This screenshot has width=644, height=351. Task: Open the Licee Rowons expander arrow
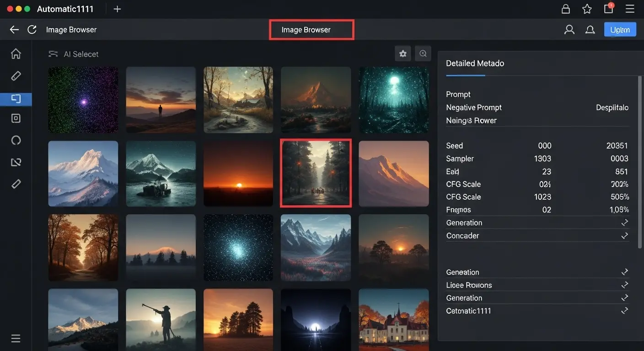(625, 284)
